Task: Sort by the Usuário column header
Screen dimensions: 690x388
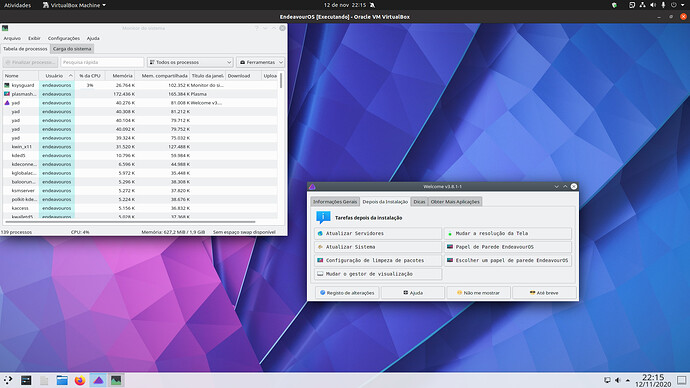Action: [x=57, y=76]
